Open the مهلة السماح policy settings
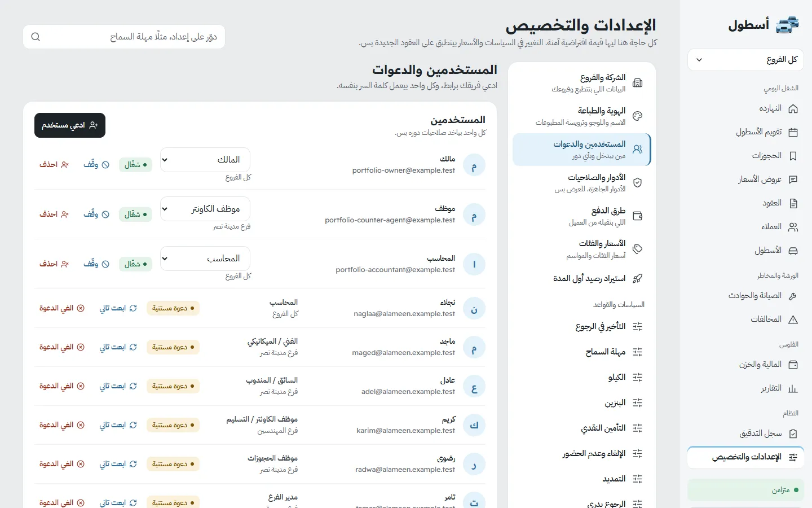 click(581, 352)
